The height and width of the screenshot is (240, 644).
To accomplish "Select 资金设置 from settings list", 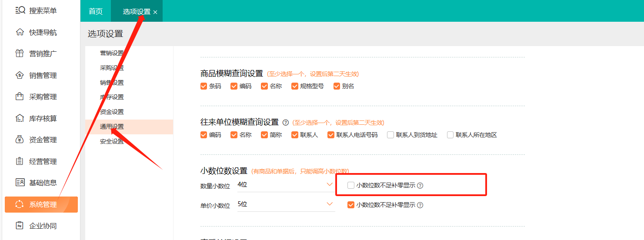I will point(112,112).
